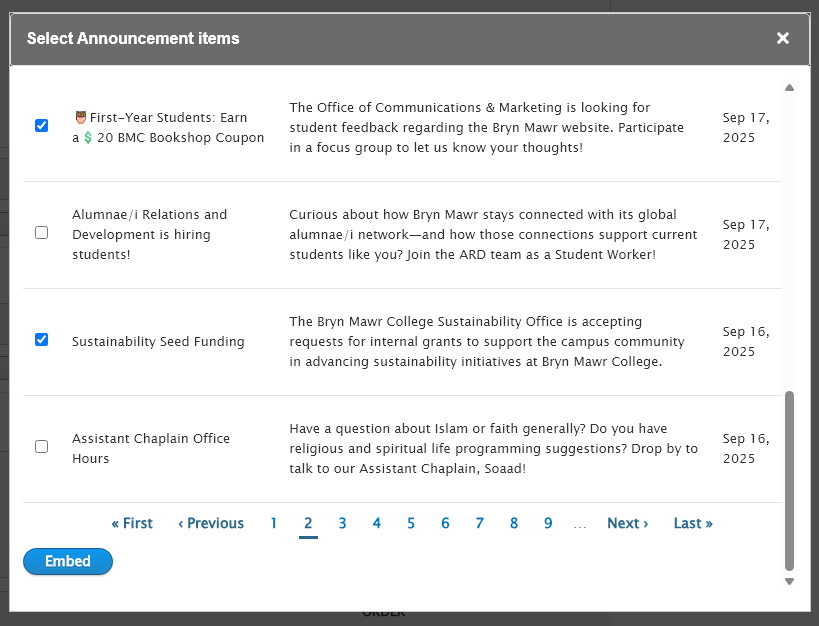Jump to page 7
Image resolution: width=819 pixels, height=626 pixels.
pyautogui.click(x=480, y=523)
